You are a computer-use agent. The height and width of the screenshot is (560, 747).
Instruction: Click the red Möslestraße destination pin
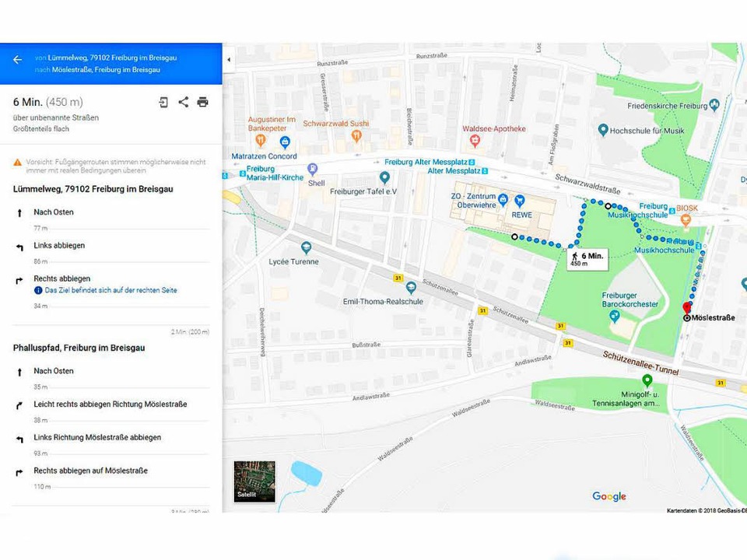[x=686, y=308]
